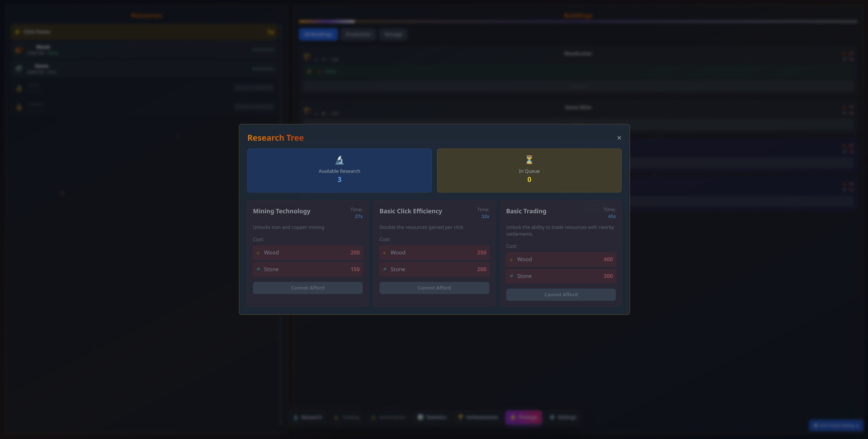View Statistics using the bottom toolbar icon
The height and width of the screenshot is (439, 868).
coord(432,417)
